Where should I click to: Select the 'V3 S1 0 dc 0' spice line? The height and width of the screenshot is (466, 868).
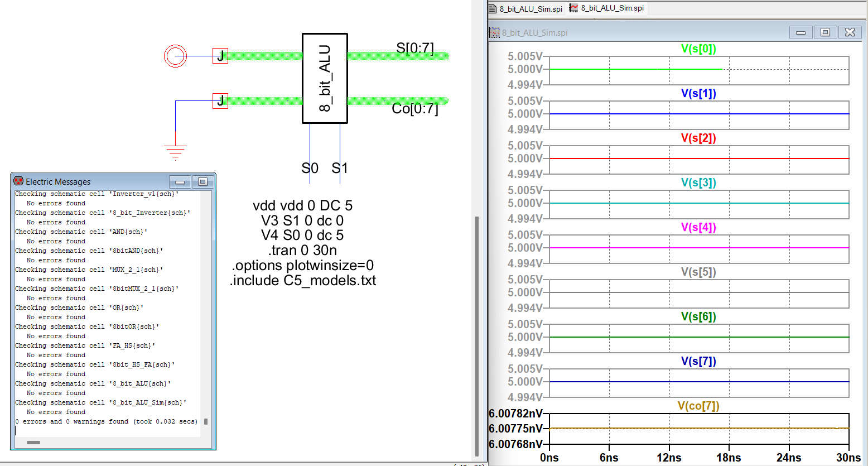302,220
